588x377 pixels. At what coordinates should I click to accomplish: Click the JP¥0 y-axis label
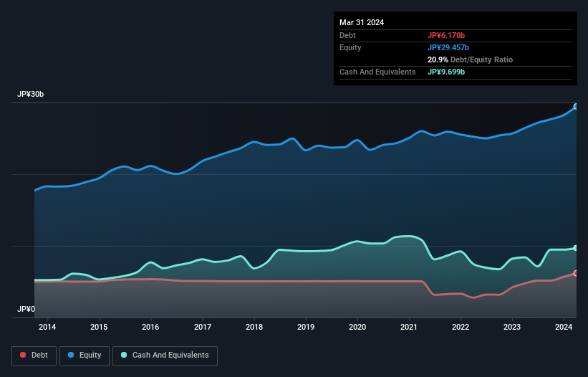[x=26, y=309]
